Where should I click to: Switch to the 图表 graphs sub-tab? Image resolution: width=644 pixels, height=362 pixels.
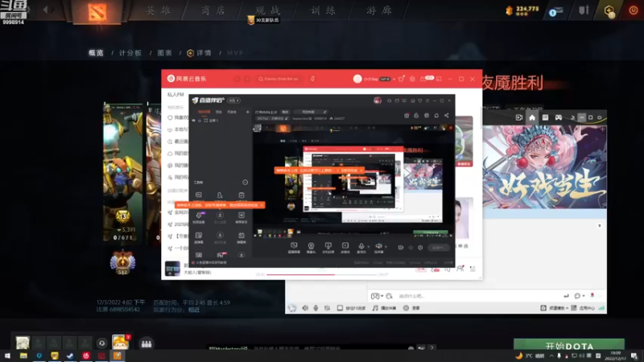tap(165, 53)
